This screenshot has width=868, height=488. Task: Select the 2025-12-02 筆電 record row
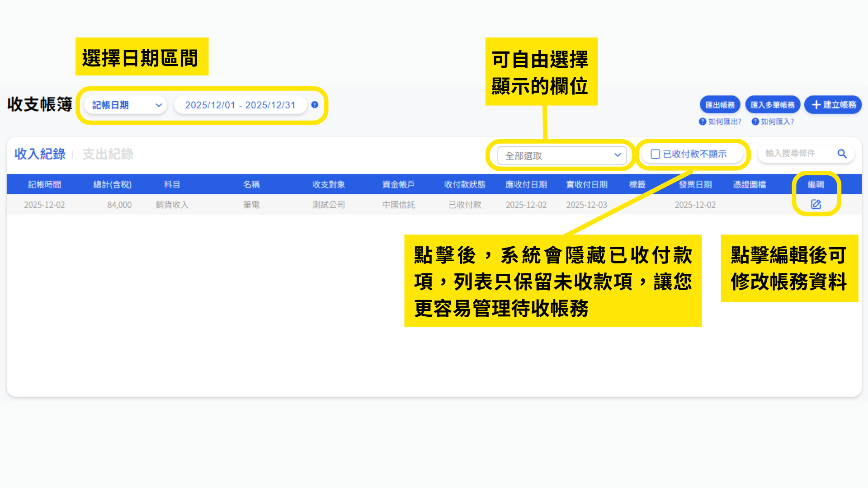click(251, 205)
